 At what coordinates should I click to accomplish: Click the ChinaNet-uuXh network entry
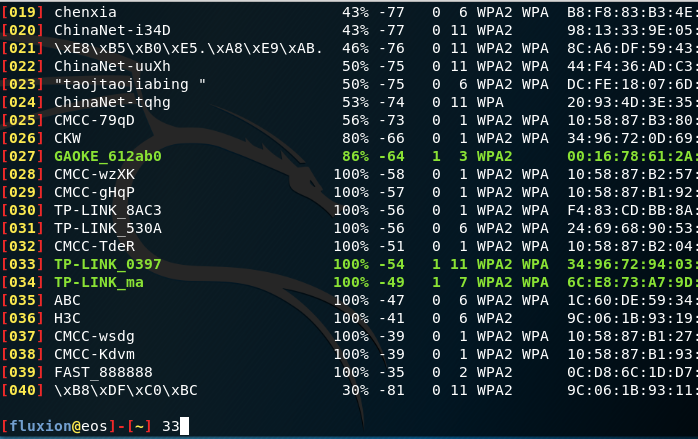(112, 66)
